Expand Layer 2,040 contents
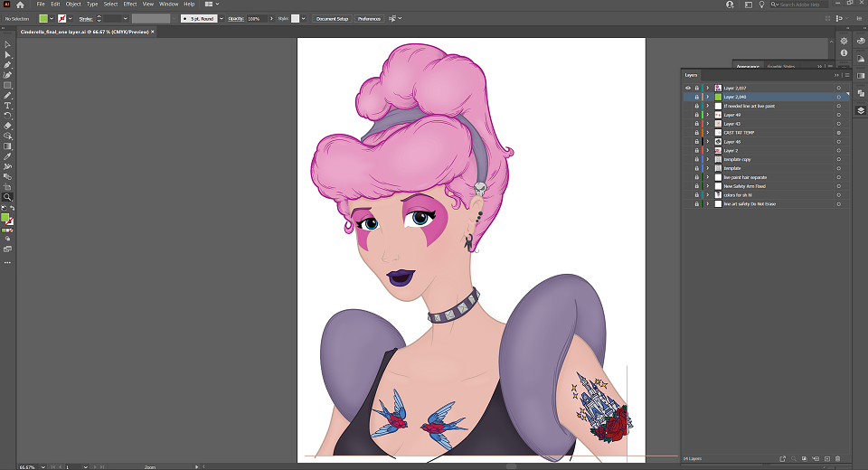 (x=707, y=97)
